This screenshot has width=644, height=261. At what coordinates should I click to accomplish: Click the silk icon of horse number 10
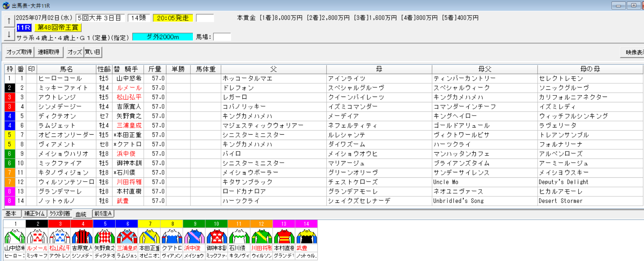point(217,236)
